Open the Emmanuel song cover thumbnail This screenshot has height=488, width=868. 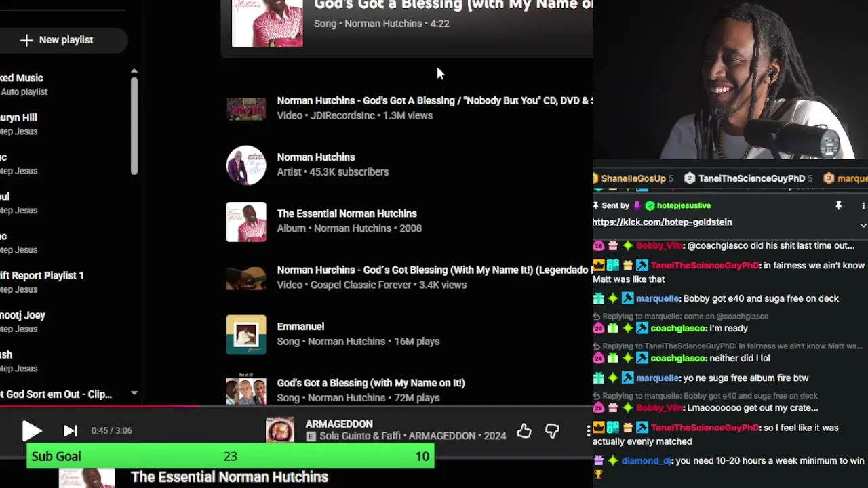point(246,334)
